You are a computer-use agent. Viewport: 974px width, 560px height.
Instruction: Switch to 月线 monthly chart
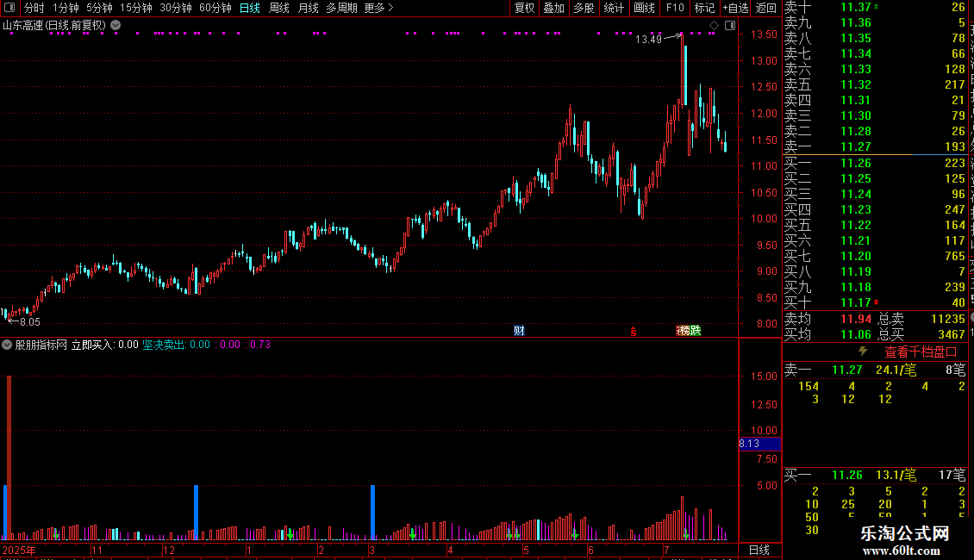pos(308,8)
